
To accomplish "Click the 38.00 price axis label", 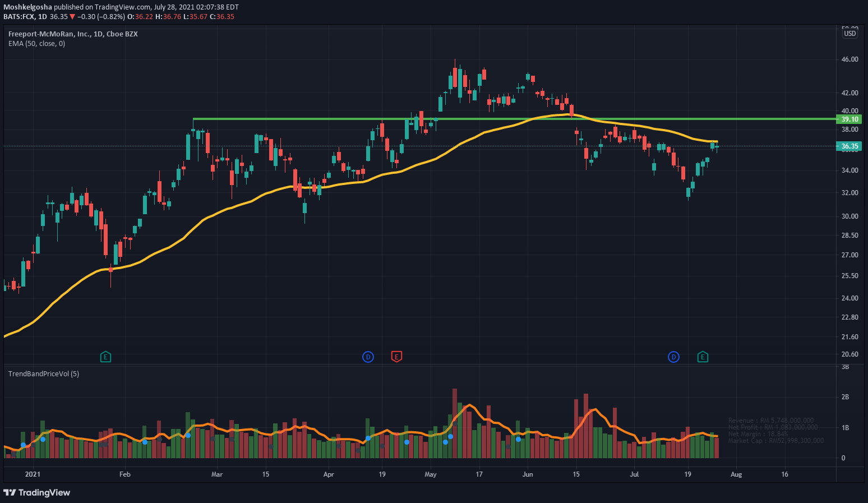I will [849, 129].
